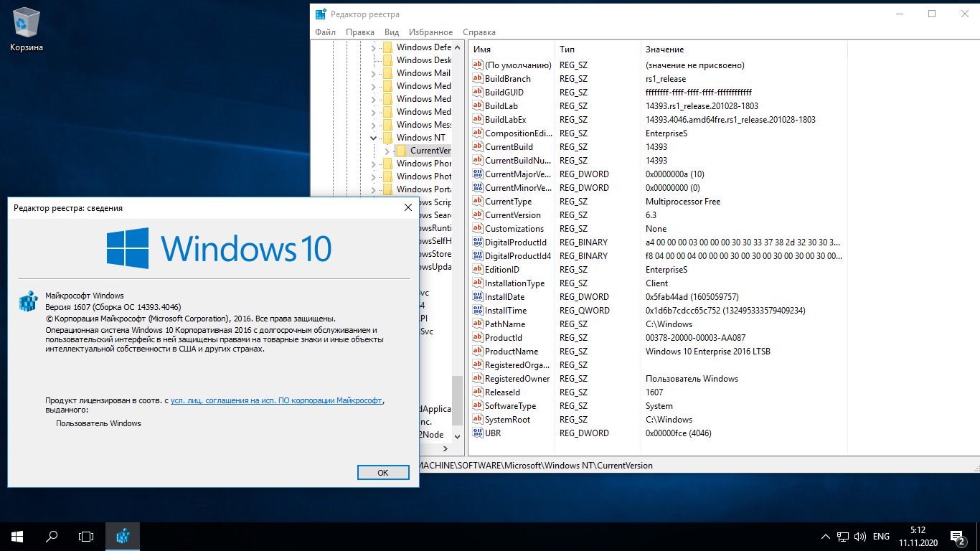980x551 pixels.
Task: Click the Значение column header
Action: (x=743, y=50)
